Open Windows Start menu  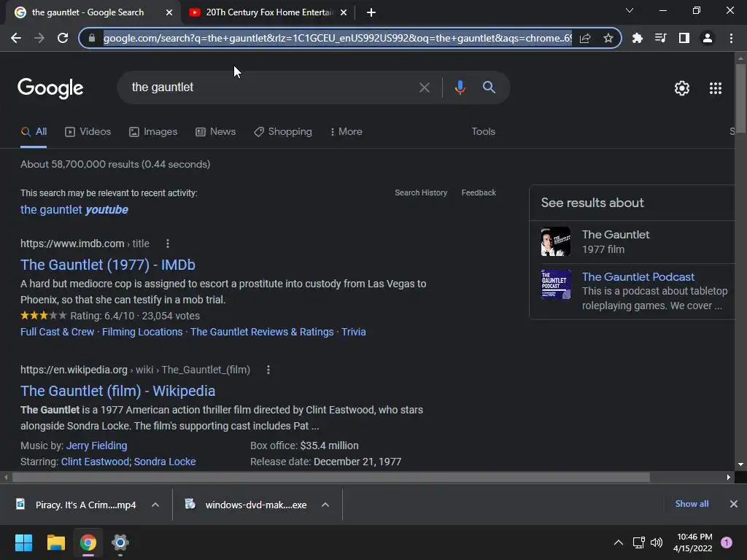point(23,542)
